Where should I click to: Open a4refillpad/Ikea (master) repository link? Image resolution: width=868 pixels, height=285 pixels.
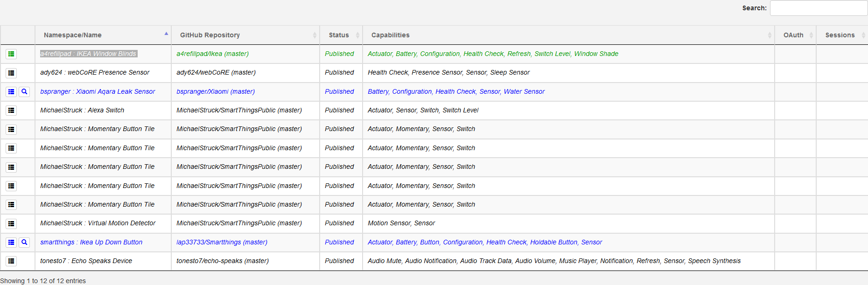[212, 54]
